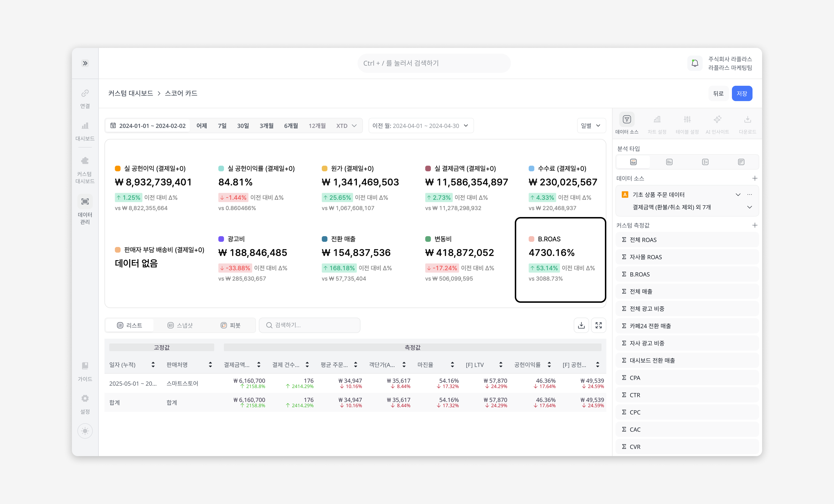Switch table view to 스냅샷

180,325
